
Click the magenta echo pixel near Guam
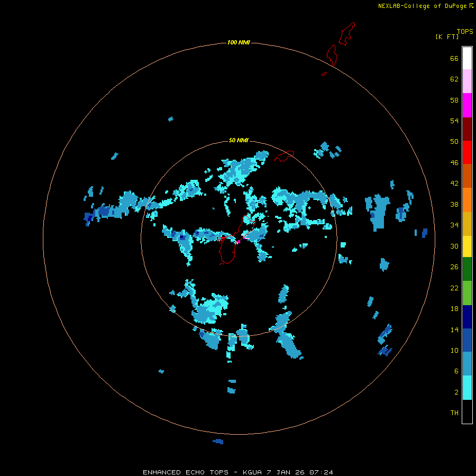pyautogui.click(x=239, y=242)
